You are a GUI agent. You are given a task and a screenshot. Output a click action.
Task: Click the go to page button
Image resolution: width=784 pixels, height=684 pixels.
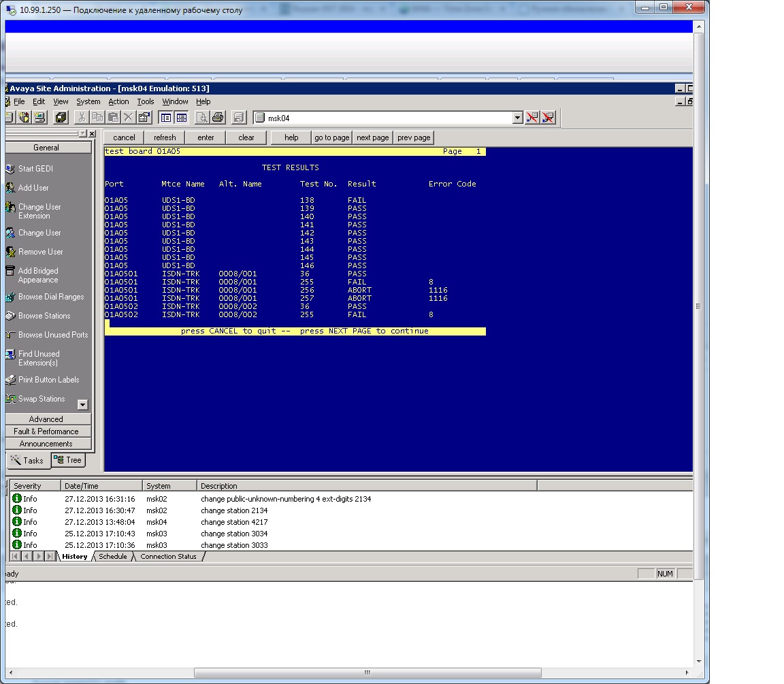tap(331, 137)
